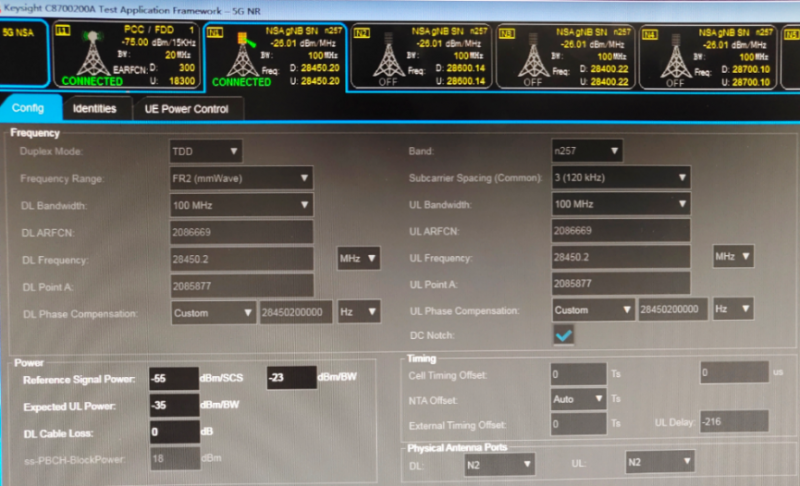Open the DL physical antenna port dropdown
The image size is (800, 486).
coord(499,463)
